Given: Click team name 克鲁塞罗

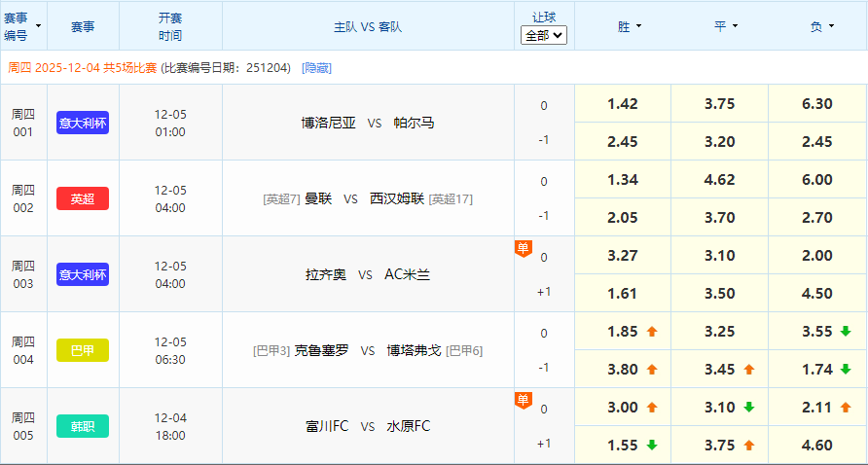Looking at the screenshot, I should click(x=322, y=350).
